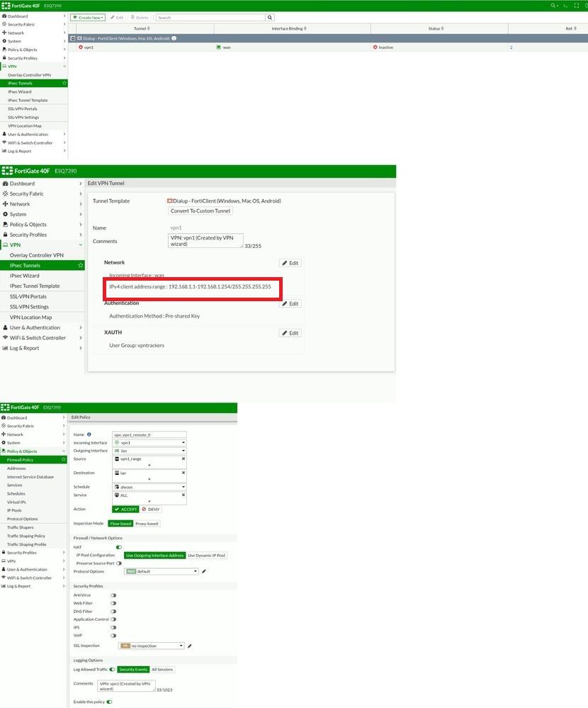Select the vpn1 tunnel row
The width and height of the screenshot is (588, 708).
[327, 47]
